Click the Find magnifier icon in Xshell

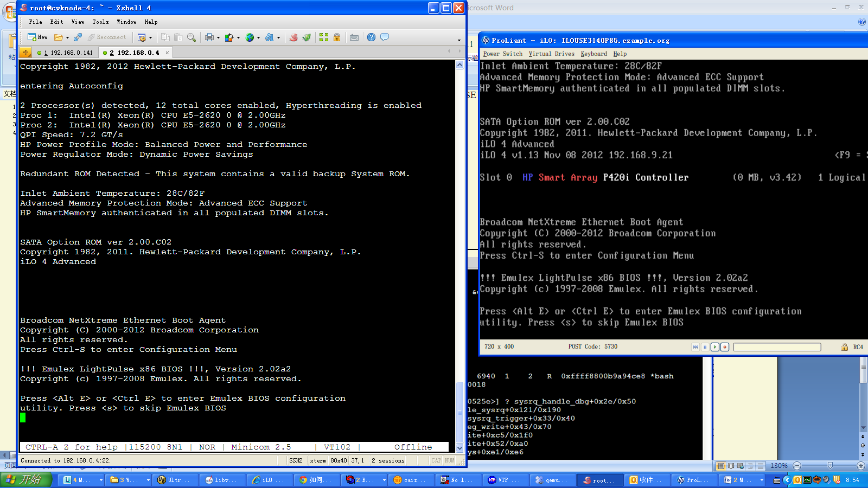(x=191, y=37)
